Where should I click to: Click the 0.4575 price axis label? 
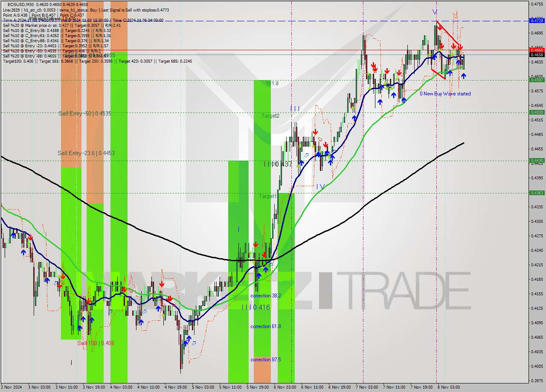(537, 91)
